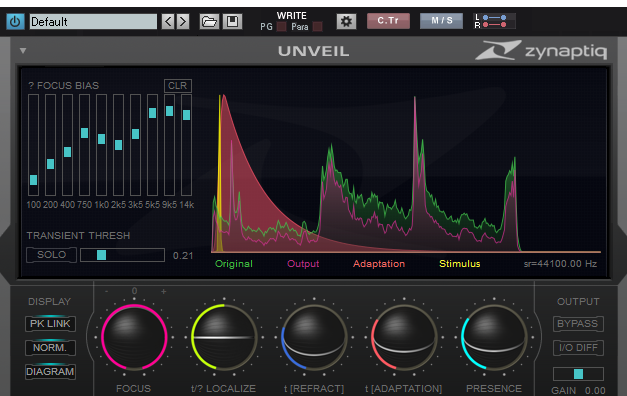Enable the Para write checkbox
Screen dimensions: 627x396
tap(317, 27)
